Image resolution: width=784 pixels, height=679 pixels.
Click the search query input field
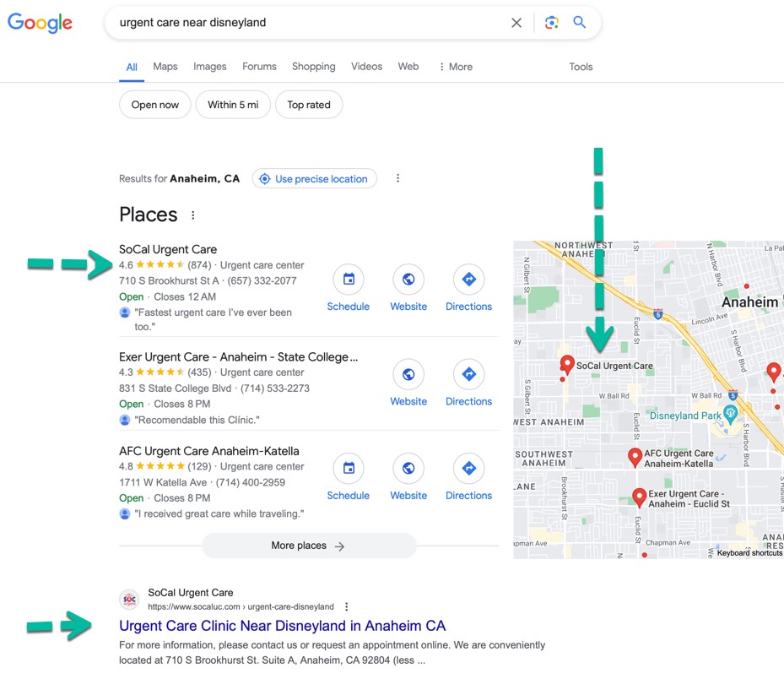(x=310, y=23)
